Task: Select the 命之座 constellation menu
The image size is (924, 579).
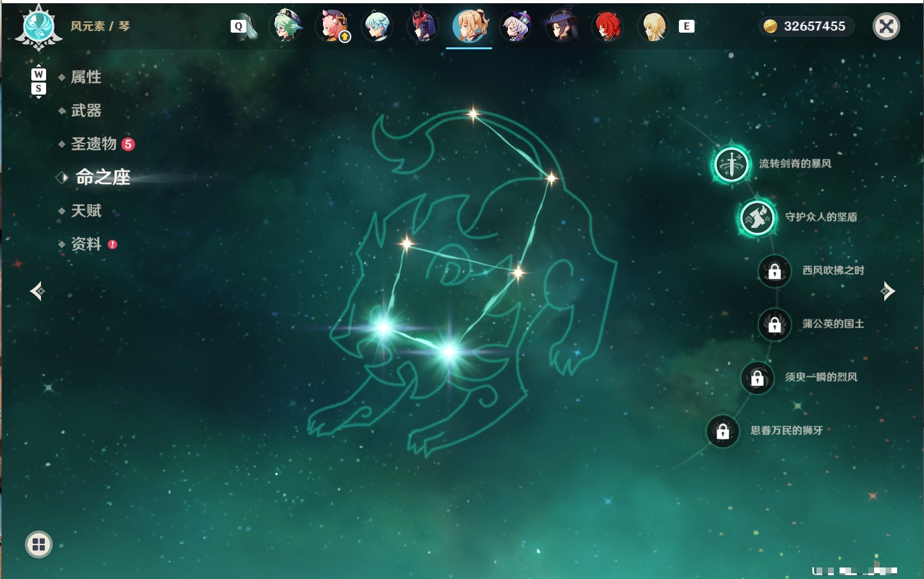Action: click(102, 177)
